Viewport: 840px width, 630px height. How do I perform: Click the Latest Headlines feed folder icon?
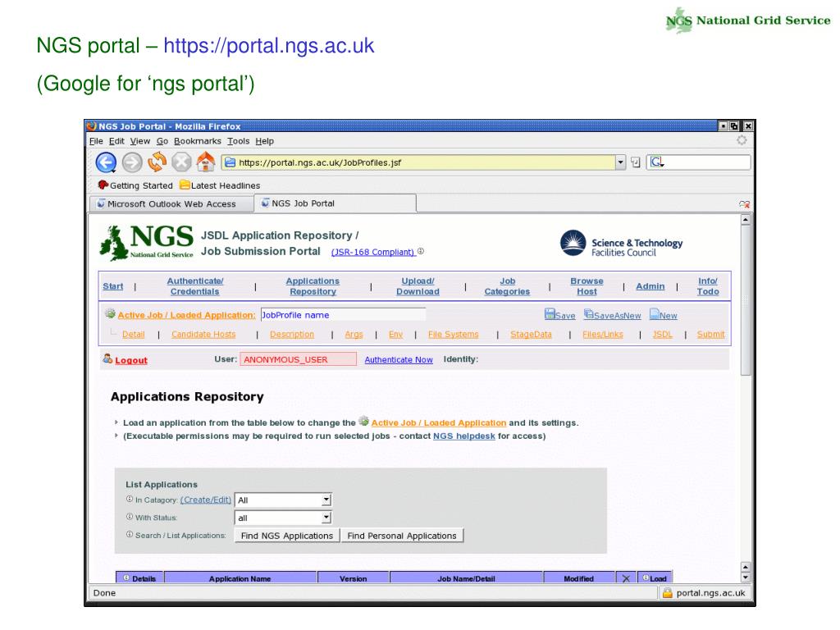pyautogui.click(x=185, y=185)
